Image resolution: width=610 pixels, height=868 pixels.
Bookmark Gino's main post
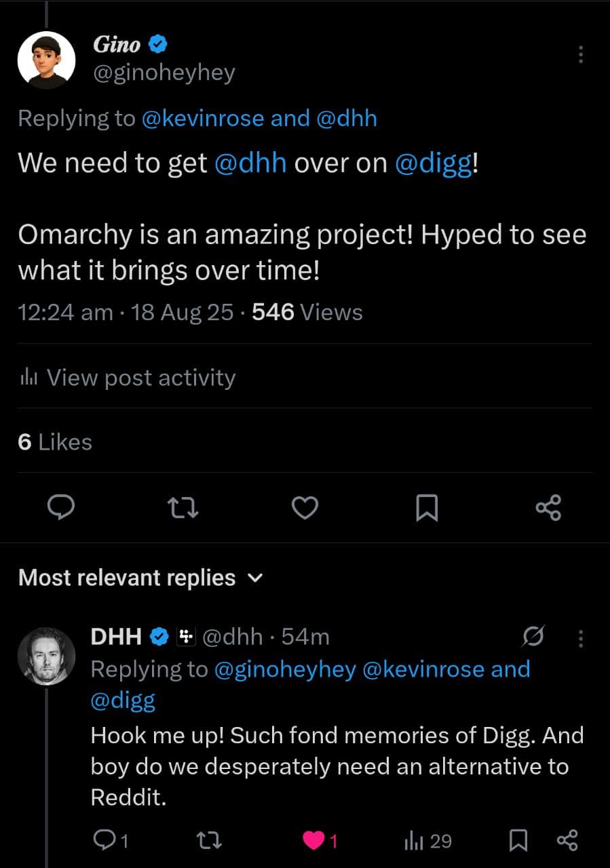click(x=426, y=507)
